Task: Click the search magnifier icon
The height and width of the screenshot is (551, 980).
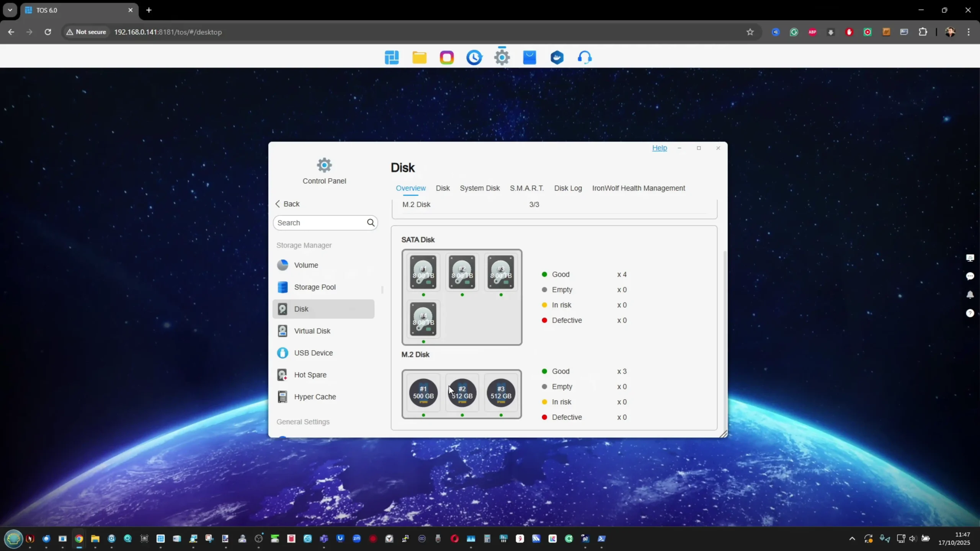Action: pyautogui.click(x=371, y=223)
